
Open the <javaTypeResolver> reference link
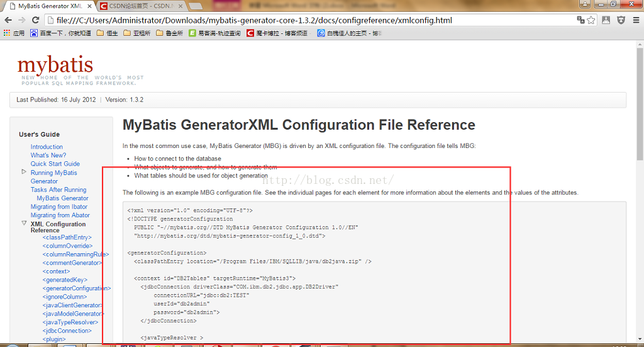tap(70, 322)
